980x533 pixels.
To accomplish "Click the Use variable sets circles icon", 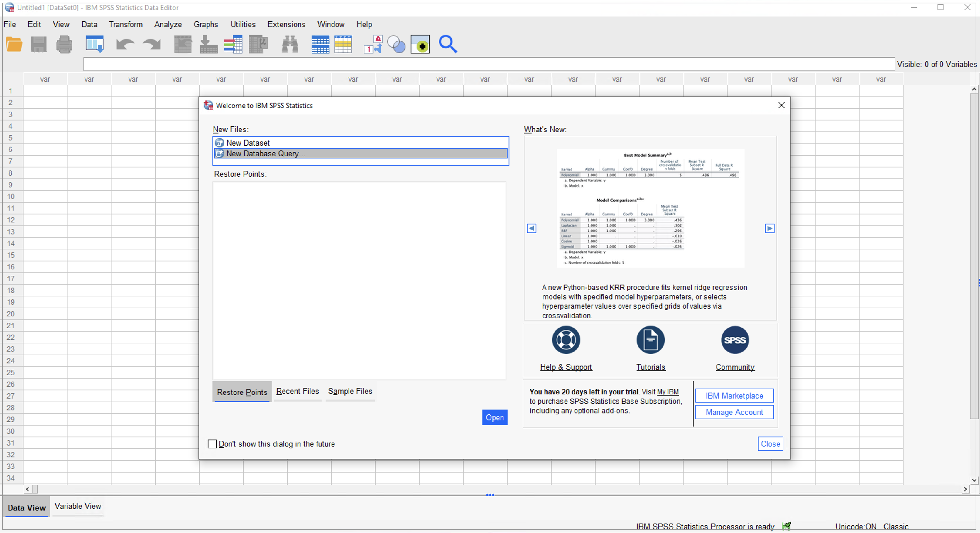I will (x=396, y=45).
